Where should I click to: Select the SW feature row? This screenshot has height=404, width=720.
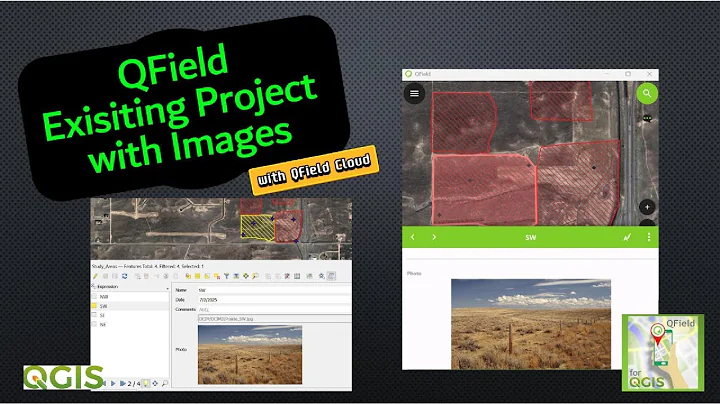130,306
